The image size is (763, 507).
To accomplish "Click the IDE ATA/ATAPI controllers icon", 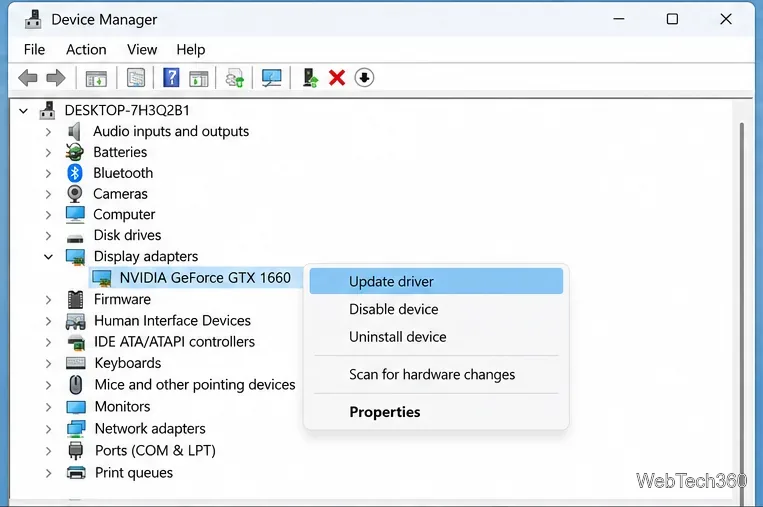I will pyautogui.click(x=76, y=342).
